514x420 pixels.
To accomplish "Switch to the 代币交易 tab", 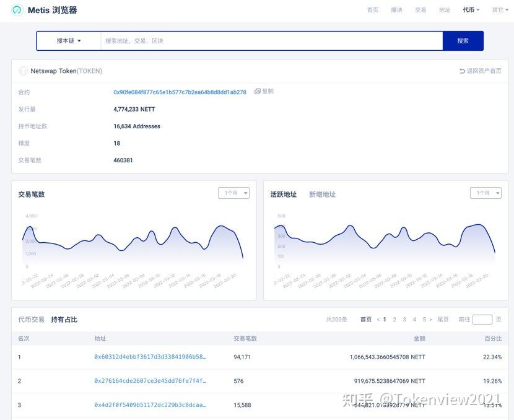I will [x=31, y=320].
